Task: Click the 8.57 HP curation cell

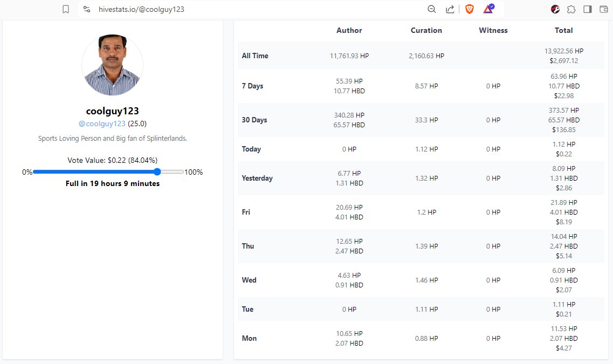Action: 426,86
